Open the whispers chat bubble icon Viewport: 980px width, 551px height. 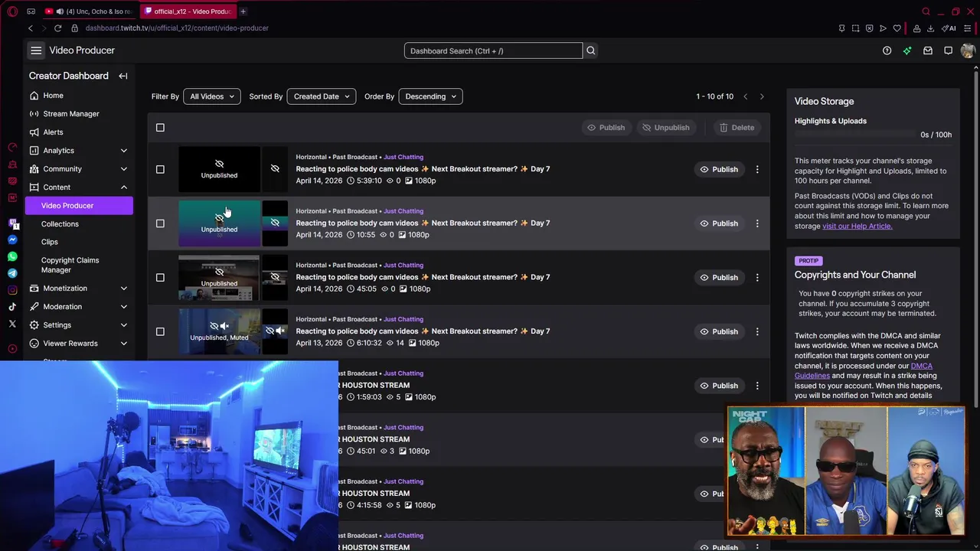948,51
